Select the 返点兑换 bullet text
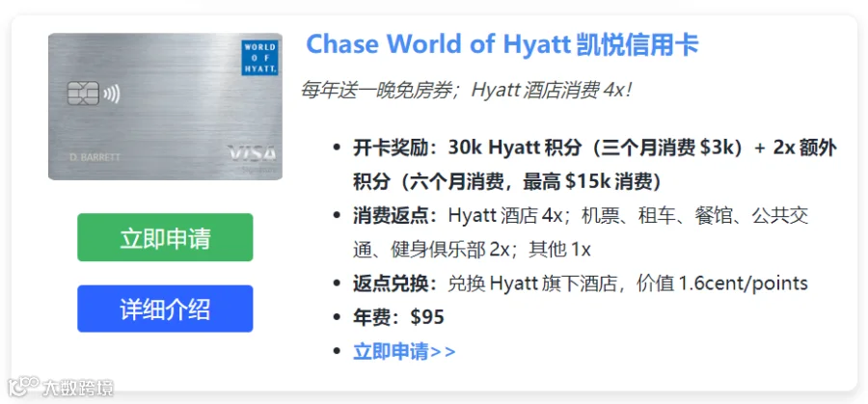Image resolution: width=868 pixels, height=404 pixels. click(581, 283)
